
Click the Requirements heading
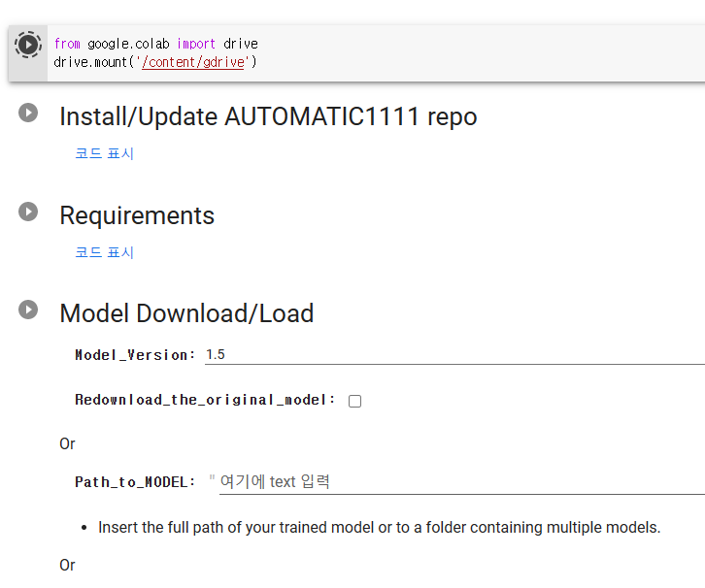[x=137, y=215]
